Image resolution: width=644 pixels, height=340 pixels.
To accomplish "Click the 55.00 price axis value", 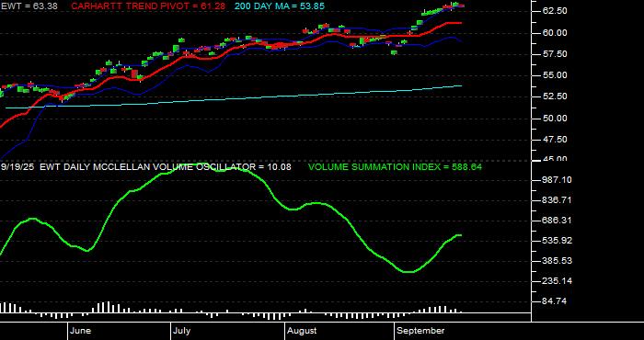I will pos(556,75).
